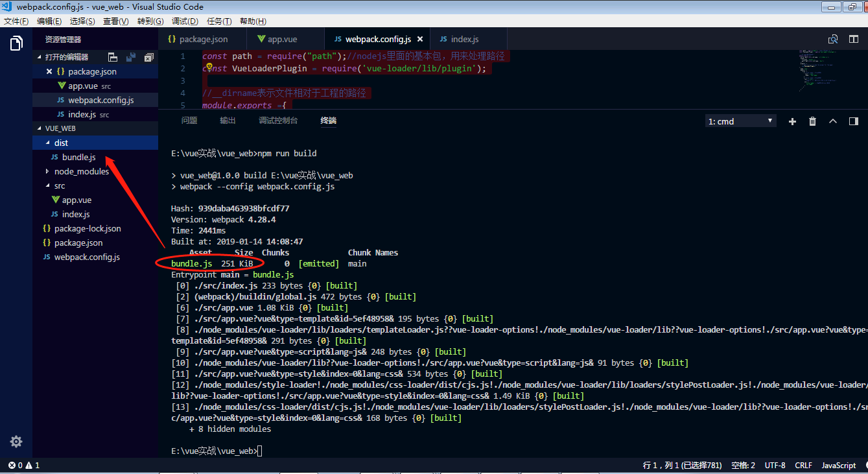
Task: Click UTF-8 encoding in the status bar
Action: pos(775,465)
